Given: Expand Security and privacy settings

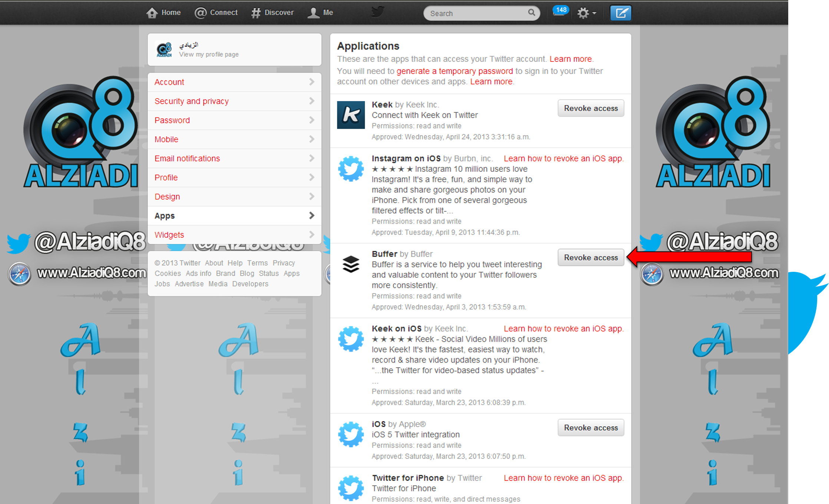Looking at the screenshot, I should [234, 101].
